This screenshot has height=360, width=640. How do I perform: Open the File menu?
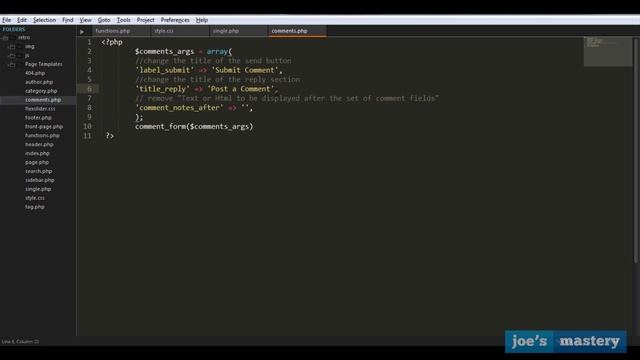click(x=6, y=20)
